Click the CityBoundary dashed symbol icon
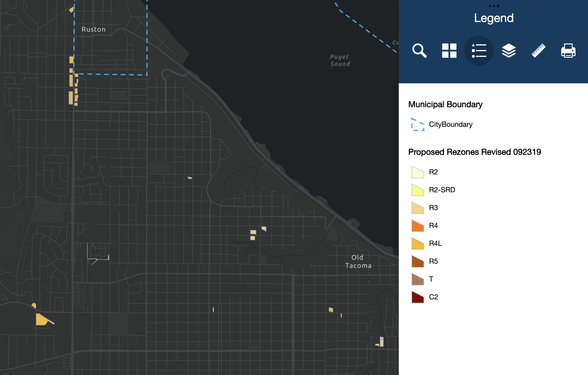The height and width of the screenshot is (375, 588). (417, 124)
